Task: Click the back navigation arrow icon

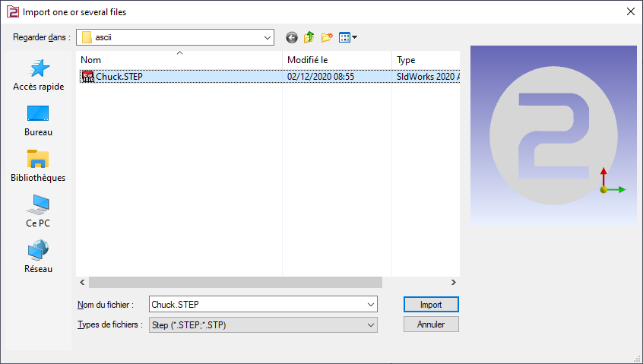Action: (292, 37)
